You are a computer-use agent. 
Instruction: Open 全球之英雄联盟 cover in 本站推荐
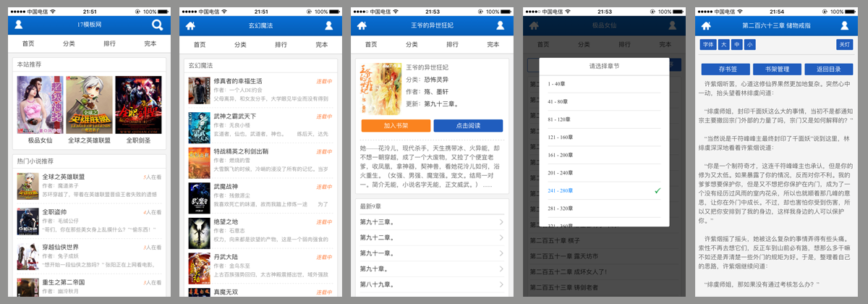89,105
